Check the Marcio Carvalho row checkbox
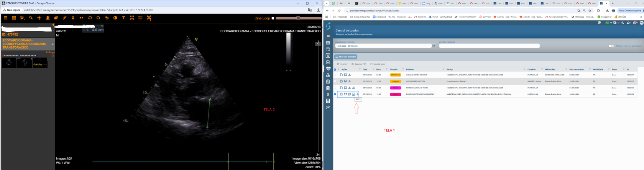The height and width of the screenshot is (170, 644). point(335,88)
